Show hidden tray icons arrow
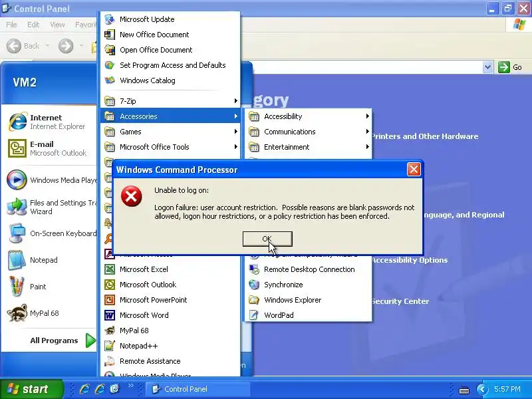The height and width of the screenshot is (399, 532). pyautogui.click(x=481, y=389)
